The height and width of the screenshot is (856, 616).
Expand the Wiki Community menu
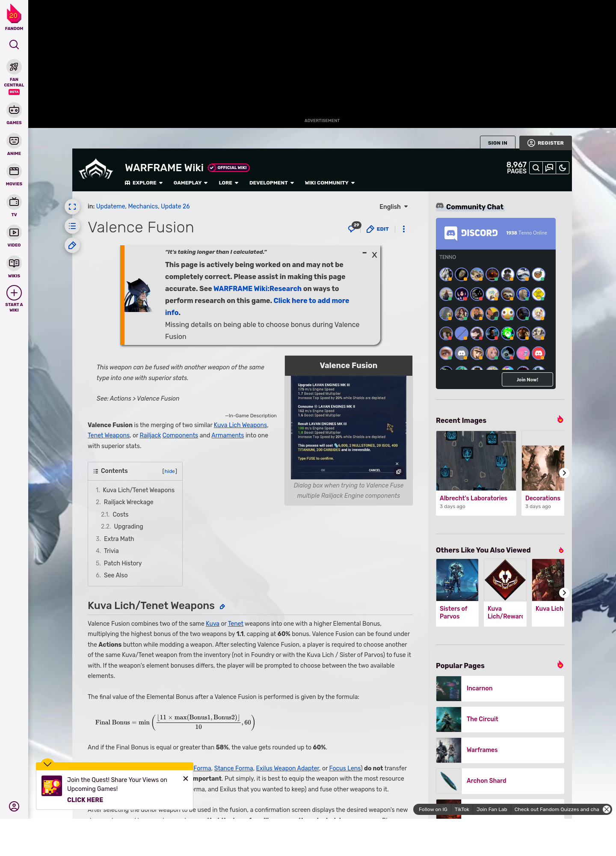(x=330, y=183)
